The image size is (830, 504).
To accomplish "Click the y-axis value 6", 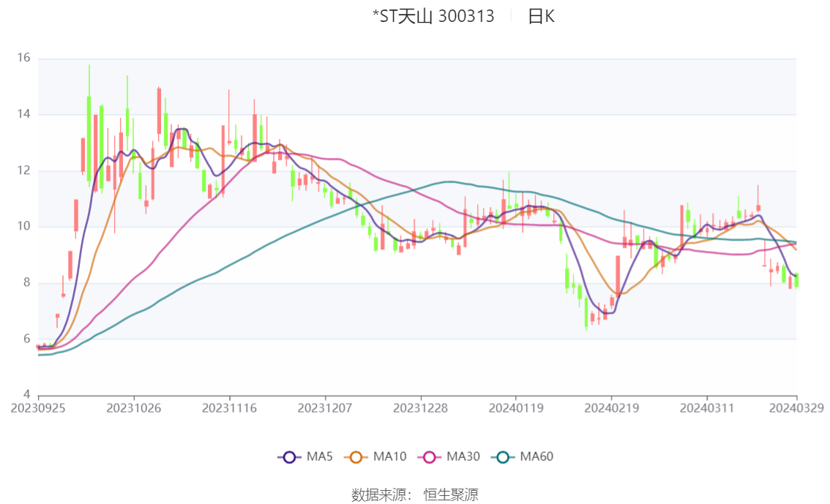I will [x=26, y=339].
